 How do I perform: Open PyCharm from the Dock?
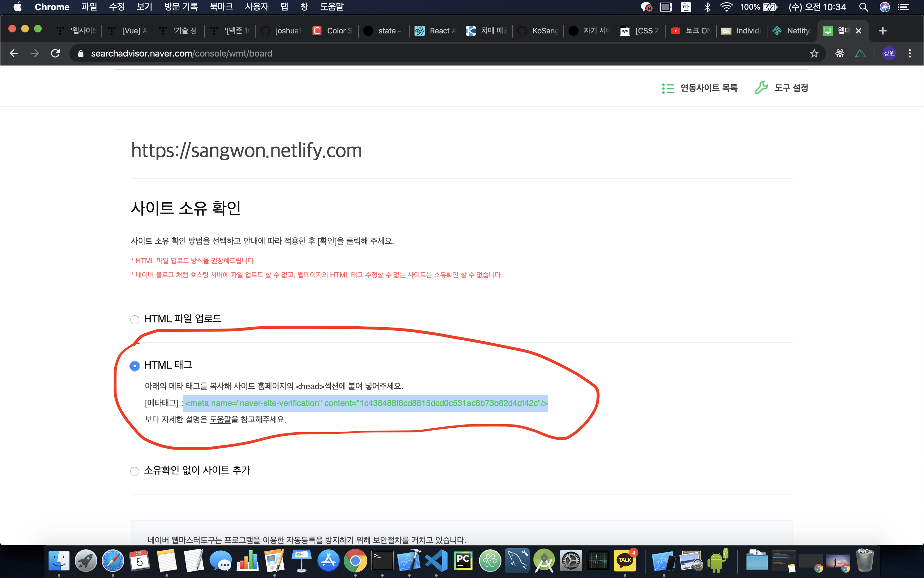[x=463, y=561]
